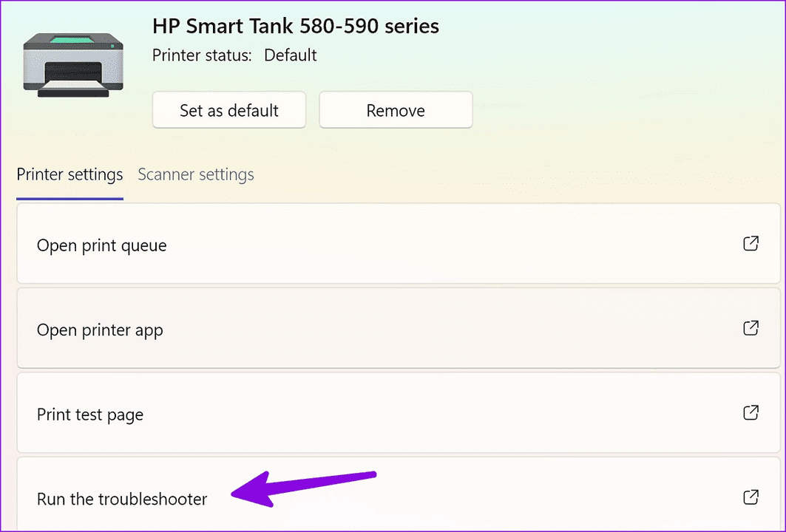Launch the Open printer app option
786x532 pixels.
pyautogui.click(x=100, y=330)
